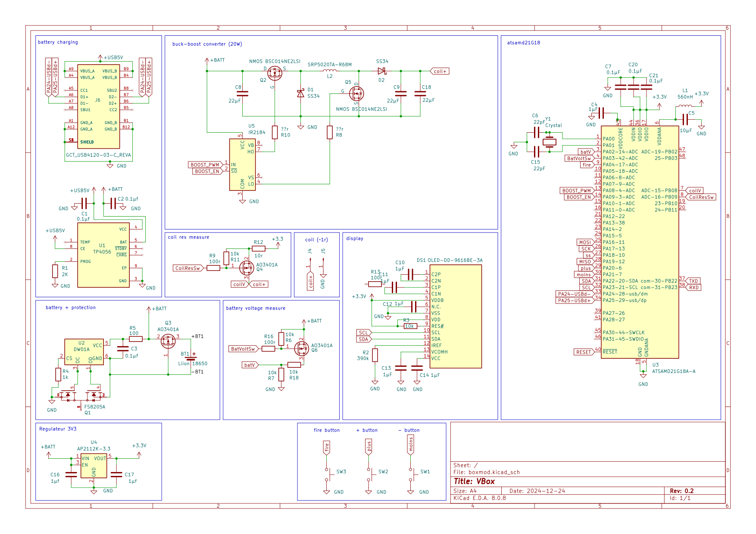Select the SW1 moins switch symbol

click(412, 475)
